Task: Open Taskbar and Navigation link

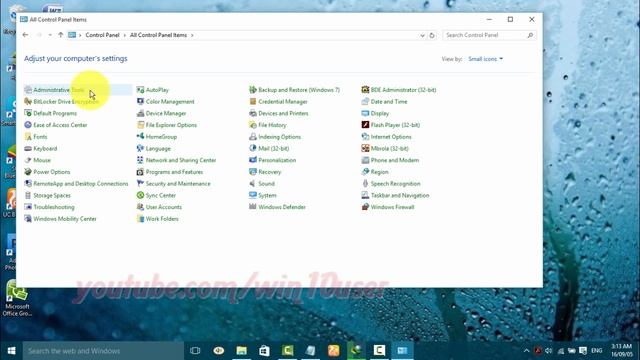Action: tap(400, 196)
